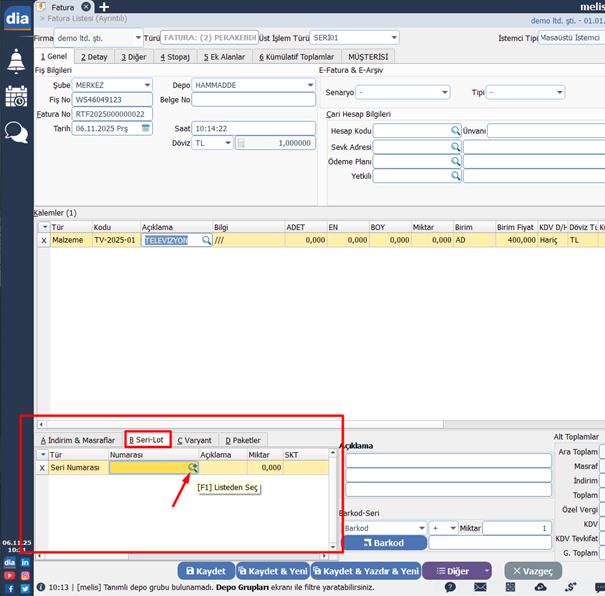This screenshot has height=596, width=605.
Task: Click the search icon in the Sevk Adresi field
Action: (455, 146)
